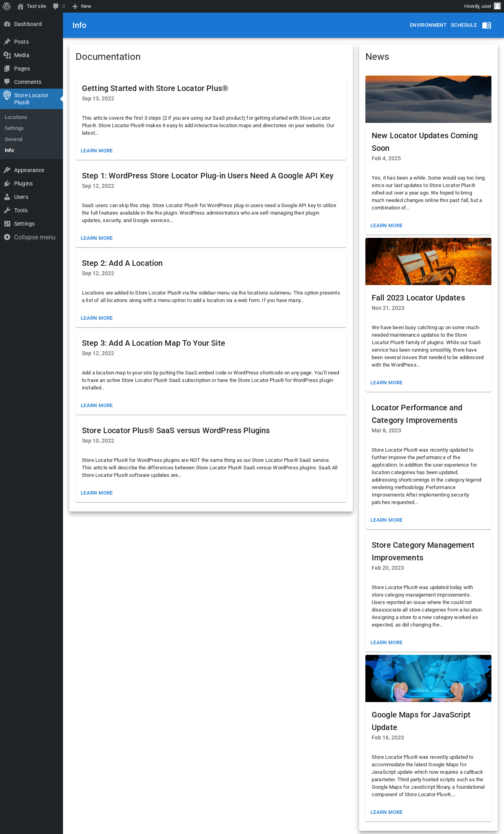
Task: Click the Posts pin icon
Action: tap(7, 42)
